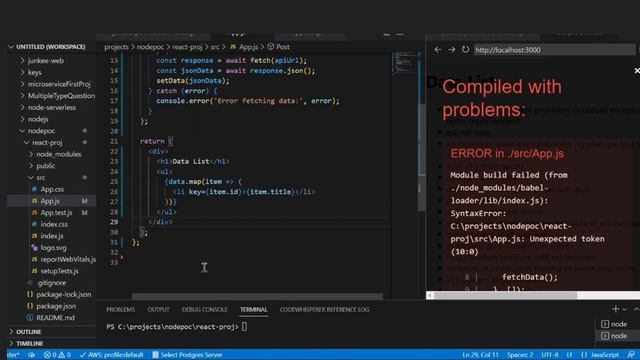Image resolution: width=640 pixels, height=360 pixels.
Task: Click AWS: profile:default status item
Action: pos(111,355)
